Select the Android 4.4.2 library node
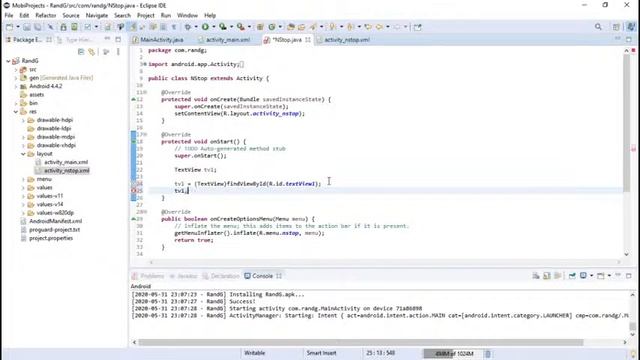This screenshot has width=640, height=360. pyautogui.click(x=45, y=86)
